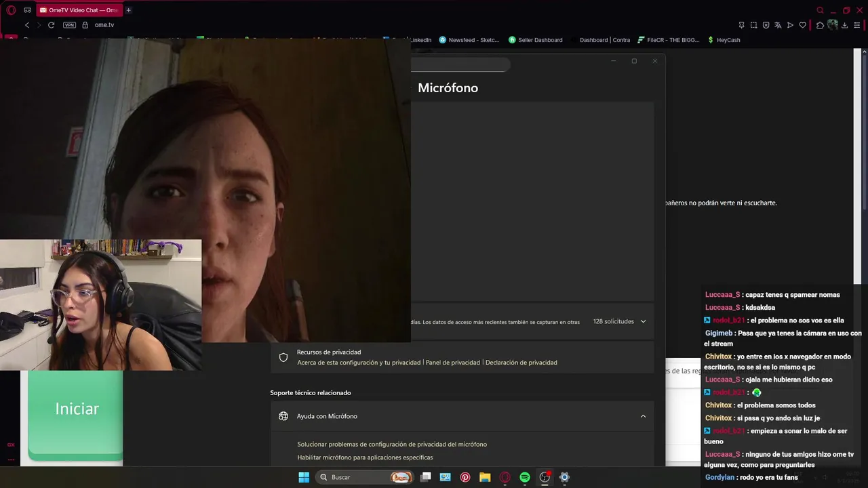Click the Settings window search field
The height and width of the screenshot is (488, 868).
460,64
